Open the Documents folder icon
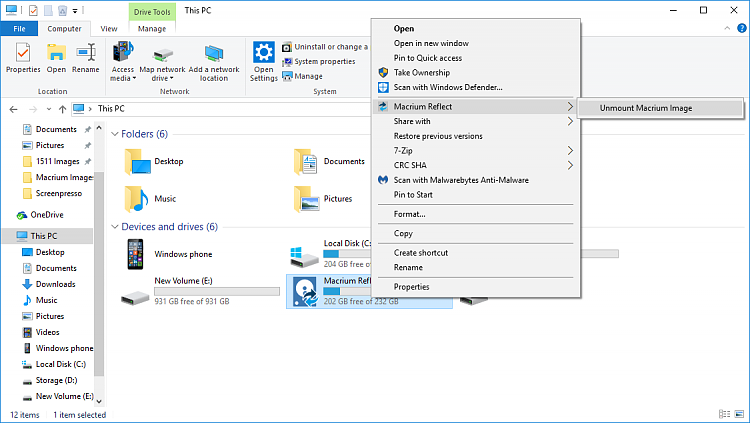Image resolution: width=750 pixels, height=423 pixels. coord(306,162)
